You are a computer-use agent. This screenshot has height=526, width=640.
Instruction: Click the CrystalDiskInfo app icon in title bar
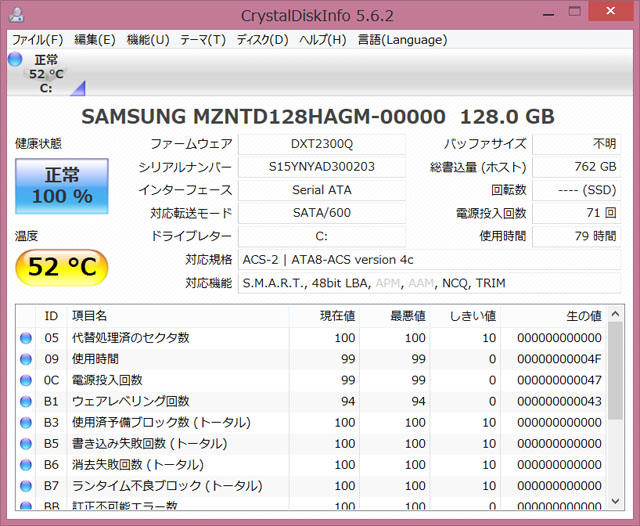pos(16,15)
